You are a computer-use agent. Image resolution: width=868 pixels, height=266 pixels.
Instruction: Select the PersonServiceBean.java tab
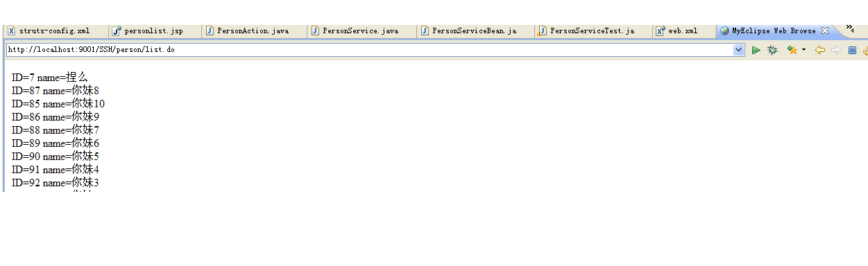pos(475,31)
